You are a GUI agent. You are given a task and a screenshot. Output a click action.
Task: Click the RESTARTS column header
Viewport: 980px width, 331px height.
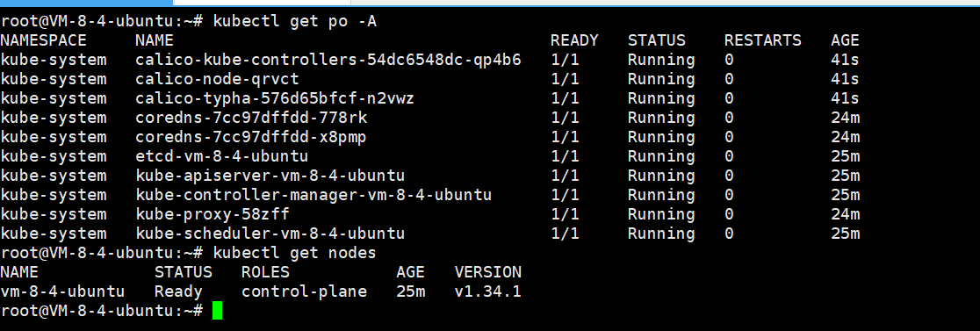pyautogui.click(x=762, y=40)
